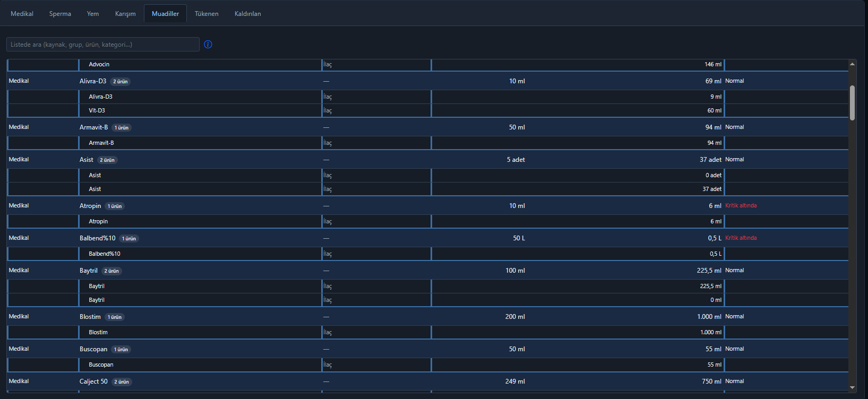The height and width of the screenshot is (399, 868).
Task: Select the Baytril product with 225,5 ml
Action: (x=427, y=287)
